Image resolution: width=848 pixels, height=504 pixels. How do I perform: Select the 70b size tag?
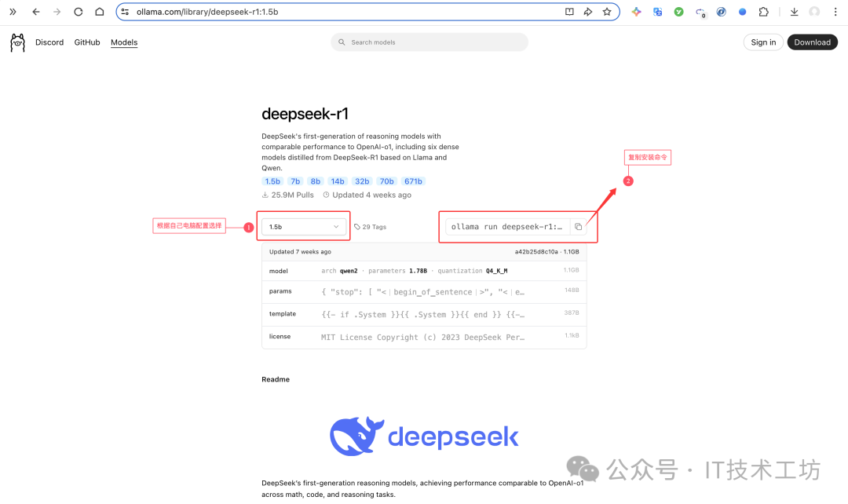pyautogui.click(x=386, y=181)
